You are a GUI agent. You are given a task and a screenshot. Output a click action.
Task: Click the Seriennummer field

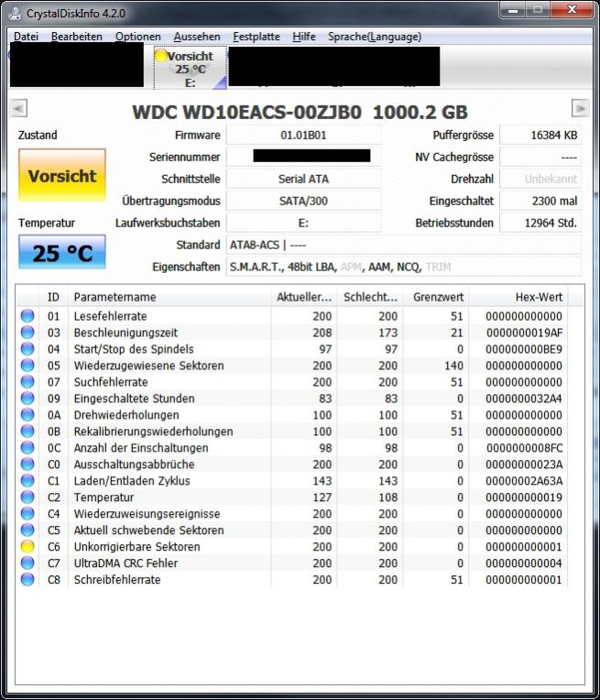tap(303, 158)
